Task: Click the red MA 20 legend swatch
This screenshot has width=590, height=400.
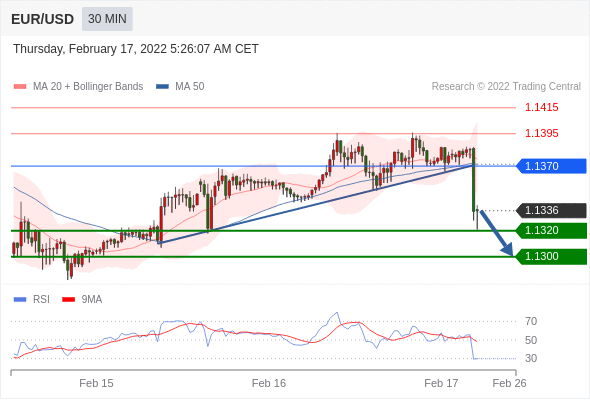Action: point(20,87)
